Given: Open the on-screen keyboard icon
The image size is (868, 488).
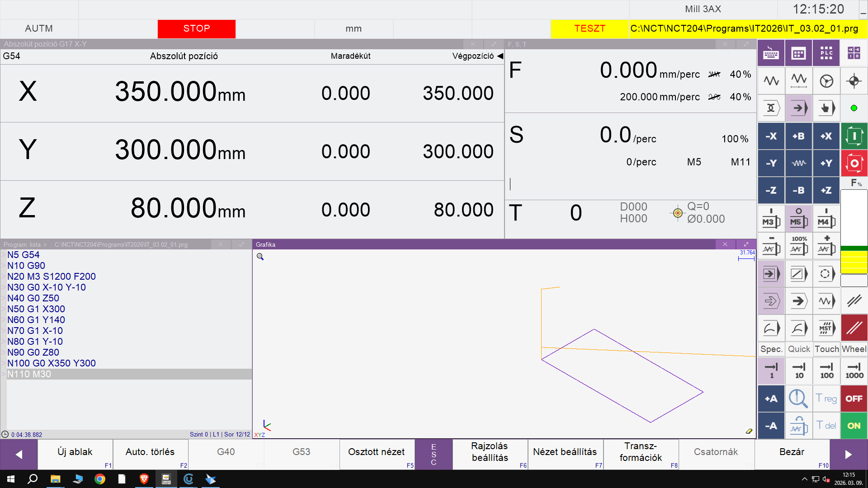Looking at the screenshot, I should pos(771,53).
